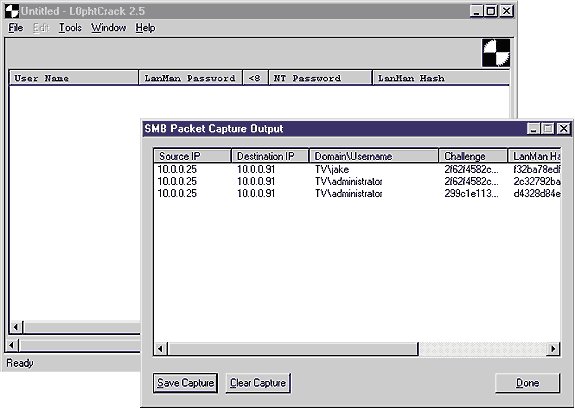Click the User Name column header

point(73,78)
